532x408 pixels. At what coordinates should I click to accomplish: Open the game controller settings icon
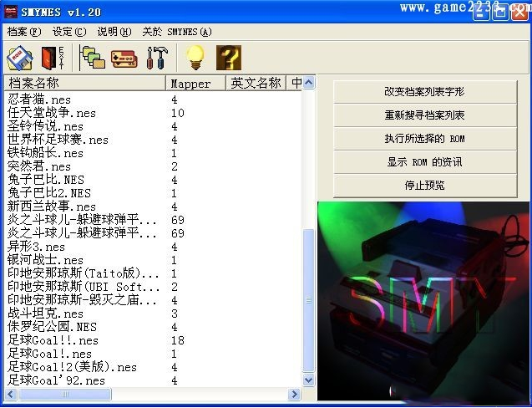point(124,59)
